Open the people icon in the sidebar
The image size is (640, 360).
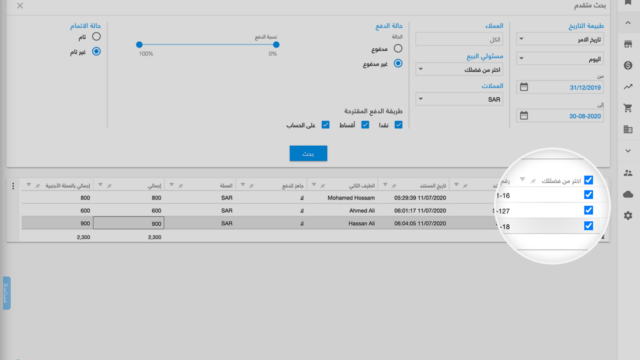pyautogui.click(x=628, y=173)
